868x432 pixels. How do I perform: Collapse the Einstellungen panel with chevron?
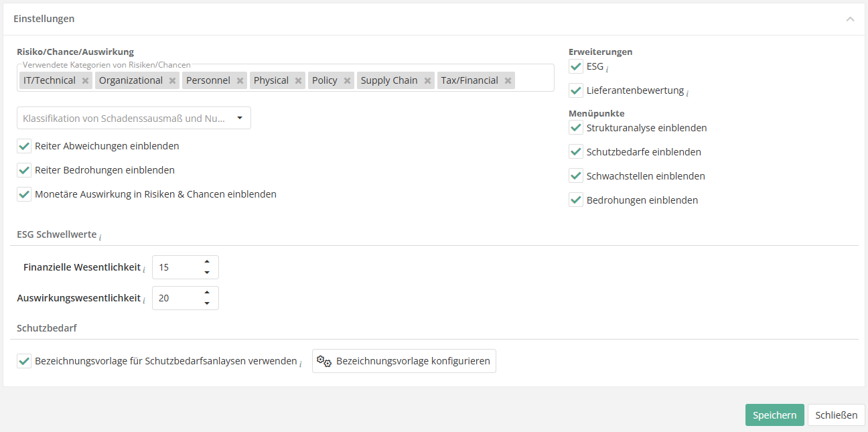coord(850,19)
